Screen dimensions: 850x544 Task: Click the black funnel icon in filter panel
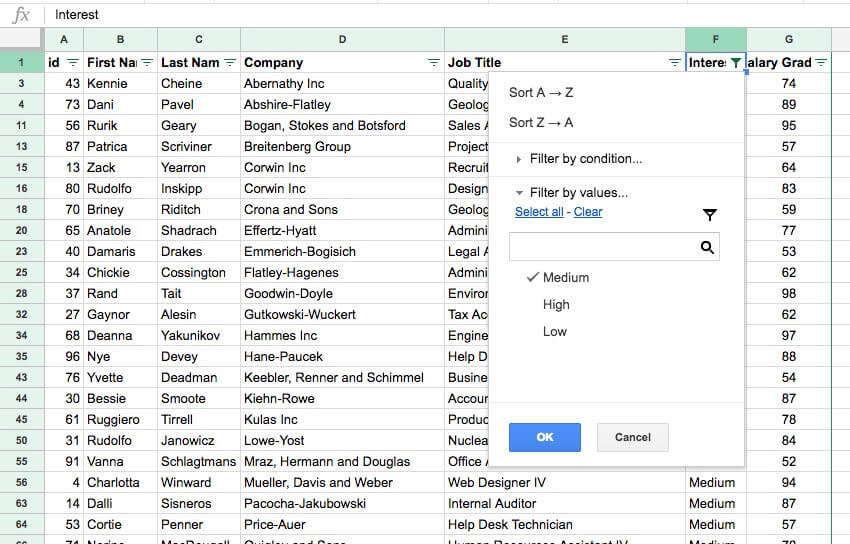pos(710,215)
